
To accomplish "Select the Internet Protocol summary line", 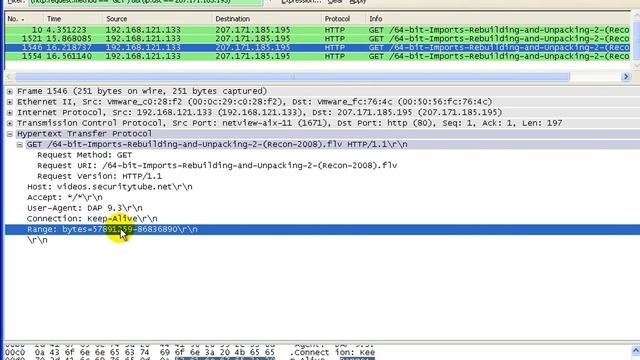I will (x=260, y=113).
